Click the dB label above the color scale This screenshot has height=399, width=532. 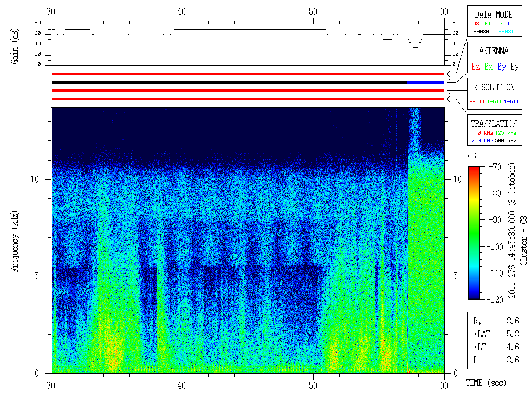[472, 155]
